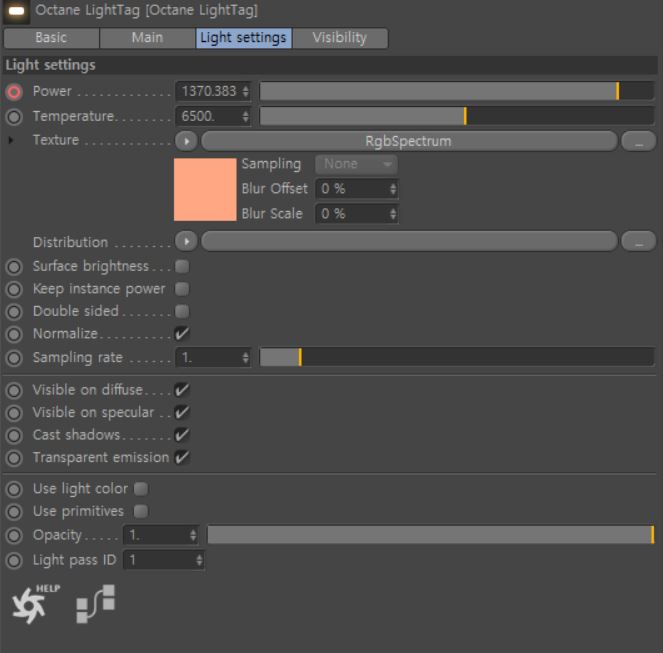Click Double sided keyframe dot
This screenshot has width=663, height=653.
click(x=14, y=312)
